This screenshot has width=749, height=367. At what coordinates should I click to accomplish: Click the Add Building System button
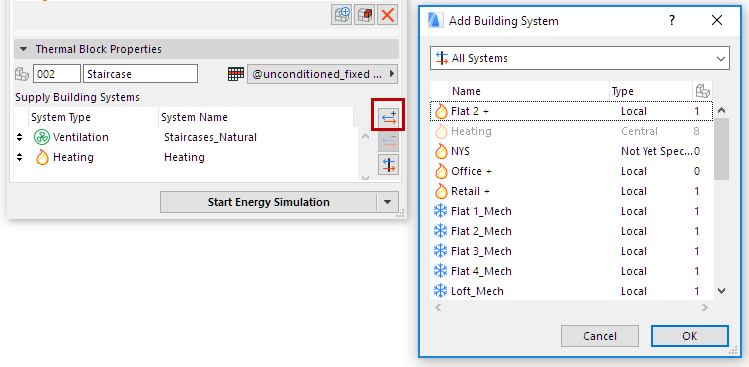coord(388,117)
